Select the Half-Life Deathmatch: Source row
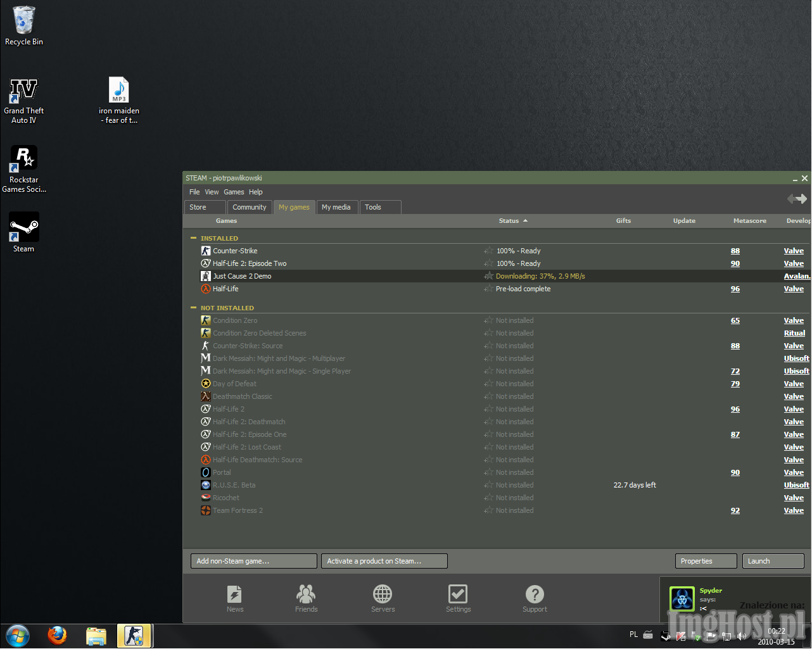Image resolution: width=812 pixels, height=649 pixels. pyautogui.click(x=497, y=460)
